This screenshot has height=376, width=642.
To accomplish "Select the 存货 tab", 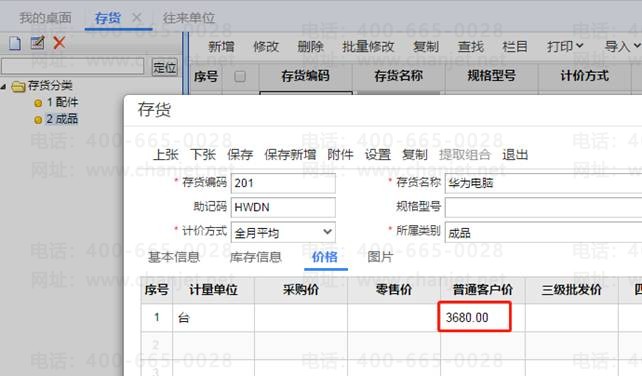I will (108, 18).
